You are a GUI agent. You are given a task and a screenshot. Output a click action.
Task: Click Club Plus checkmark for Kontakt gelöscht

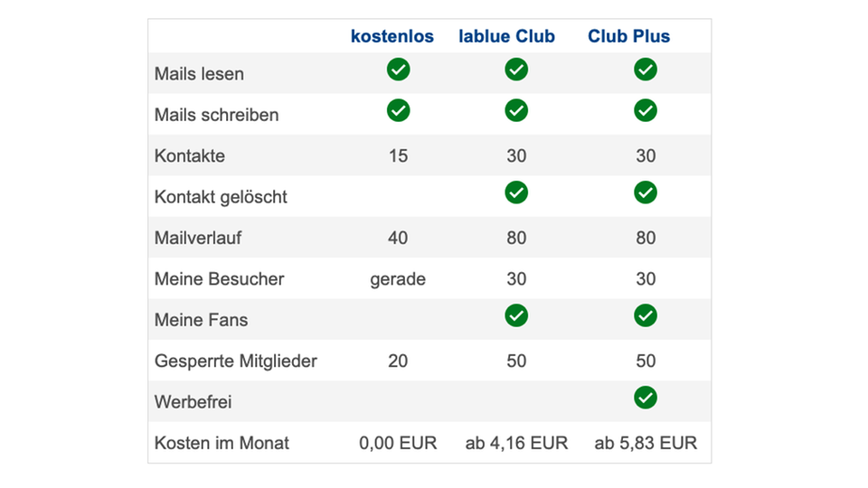tap(646, 192)
